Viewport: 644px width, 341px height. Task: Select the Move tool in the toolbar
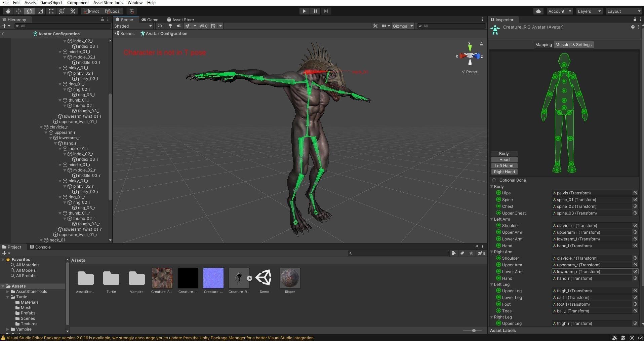tap(19, 11)
